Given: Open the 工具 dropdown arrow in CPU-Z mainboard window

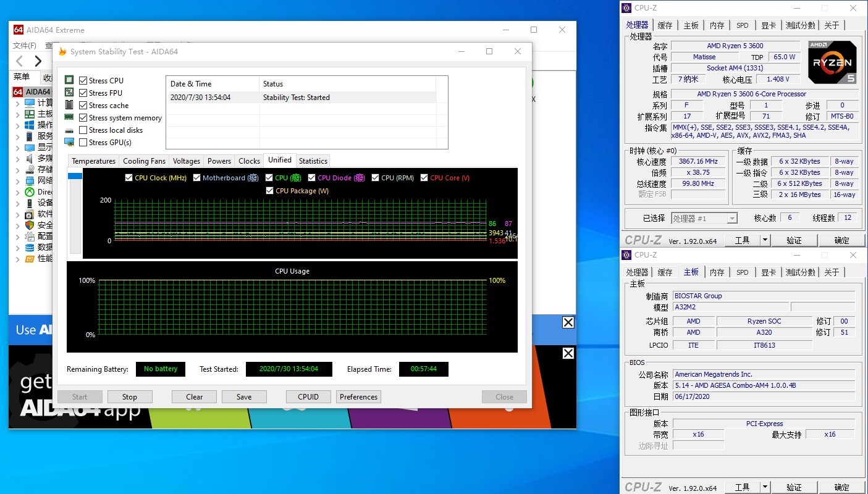Looking at the screenshot, I should [765, 487].
